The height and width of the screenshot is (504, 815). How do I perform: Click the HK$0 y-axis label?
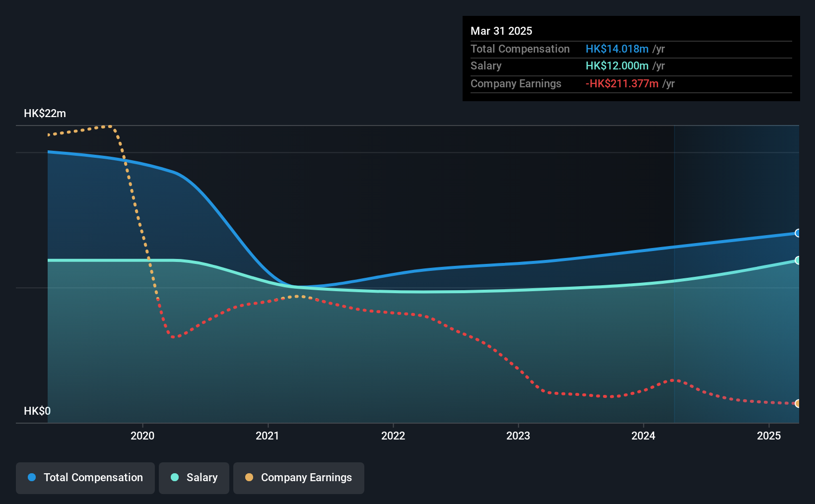37,411
